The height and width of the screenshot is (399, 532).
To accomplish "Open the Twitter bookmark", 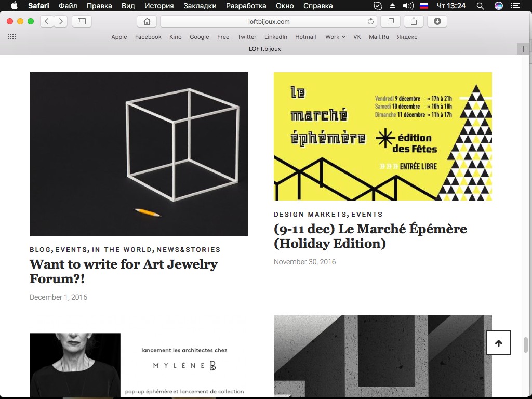I will pyautogui.click(x=247, y=37).
